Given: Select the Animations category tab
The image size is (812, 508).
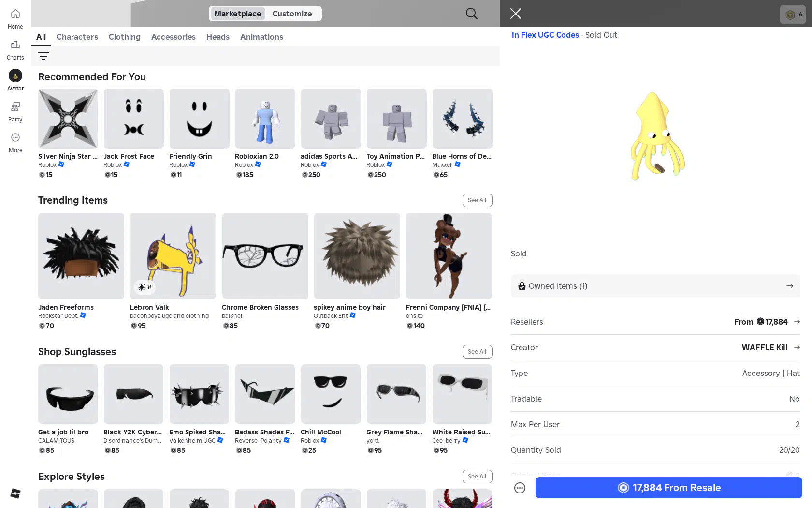Looking at the screenshot, I should 261,37.
